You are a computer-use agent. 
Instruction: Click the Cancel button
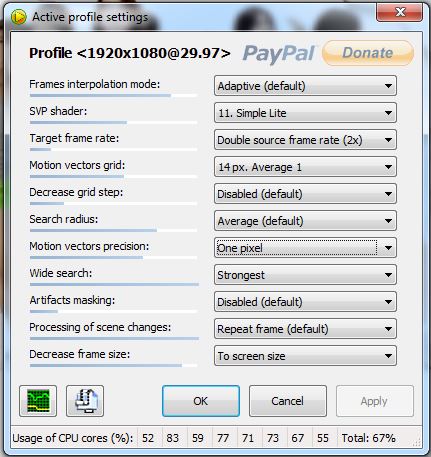288,401
